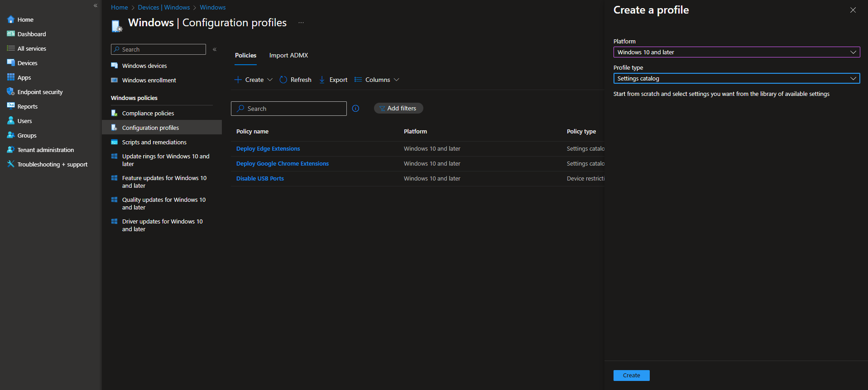868x390 pixels.
Task: Click the Refresh circular arrow icon
Action: click(x=283, y=80)
